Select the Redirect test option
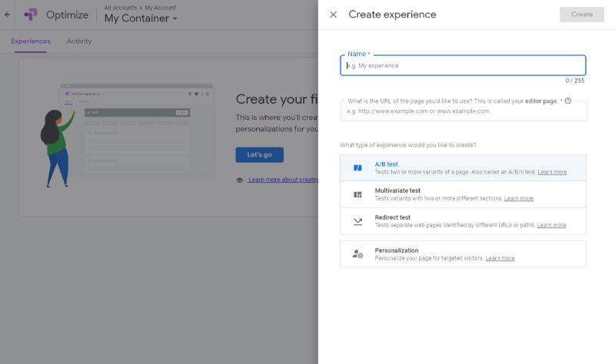Viewport: 615px width, 364px height. tap(463, 221)
